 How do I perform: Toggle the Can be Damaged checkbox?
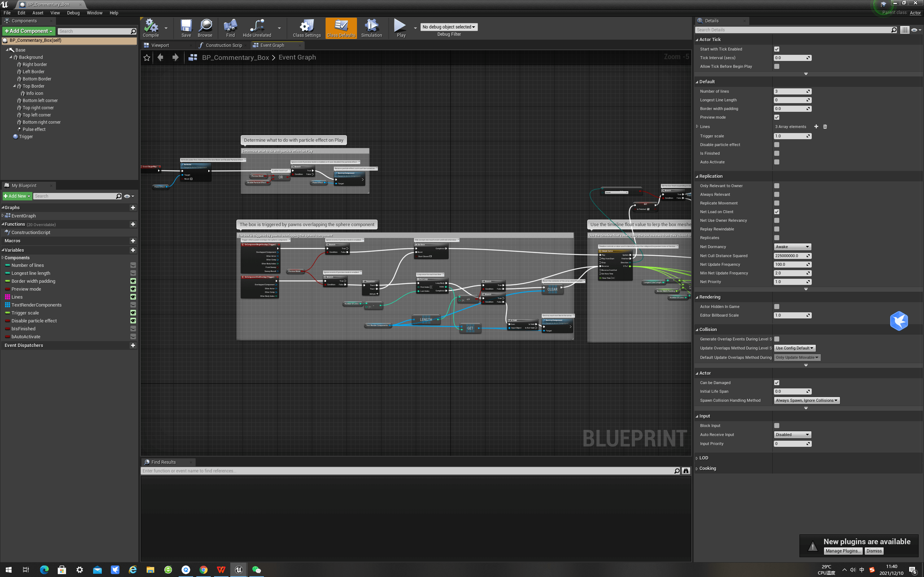(x=777, y=383)
